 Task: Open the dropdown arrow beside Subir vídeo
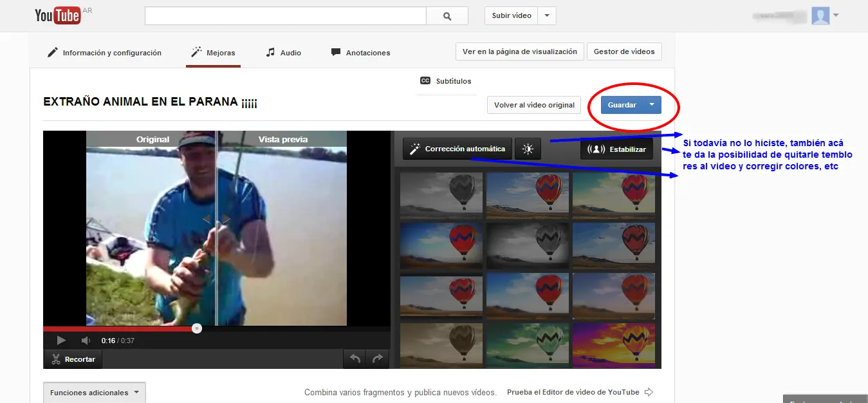[547, 16]
